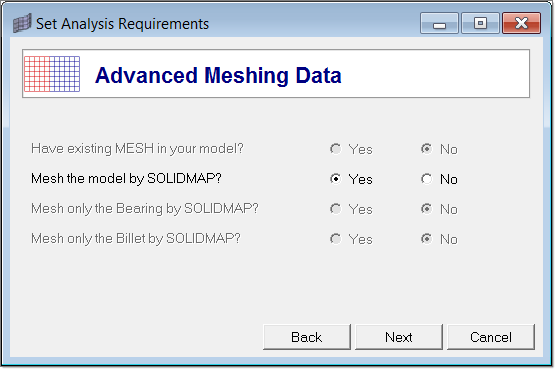Screen dimensions: 556x370
Task: Click the 'Mesh the model by SOLIDMAP?' label
Action: coord(126,178)
